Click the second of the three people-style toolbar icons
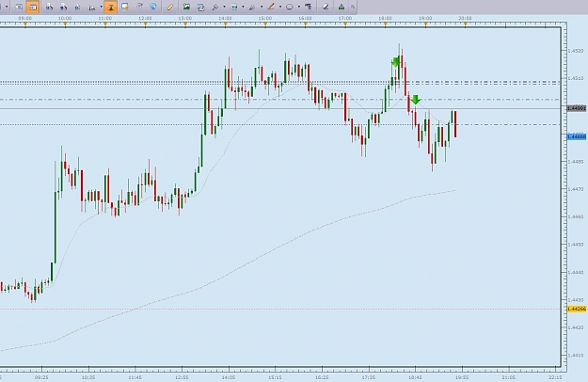 [63, 8]
